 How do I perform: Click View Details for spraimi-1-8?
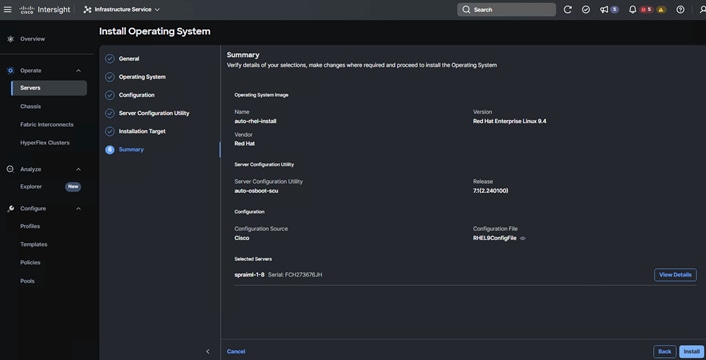click(x=675, y=275)
